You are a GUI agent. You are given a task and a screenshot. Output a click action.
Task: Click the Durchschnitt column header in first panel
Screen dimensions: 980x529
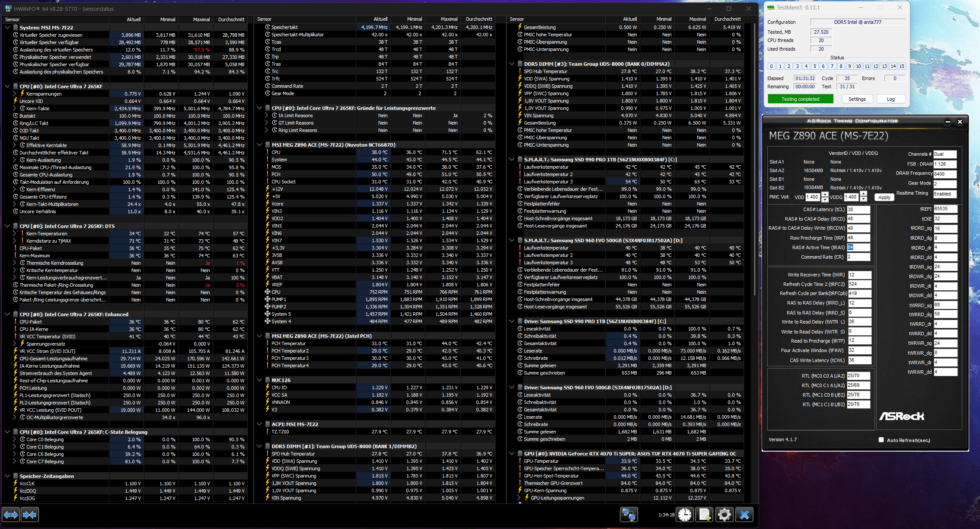231,19
